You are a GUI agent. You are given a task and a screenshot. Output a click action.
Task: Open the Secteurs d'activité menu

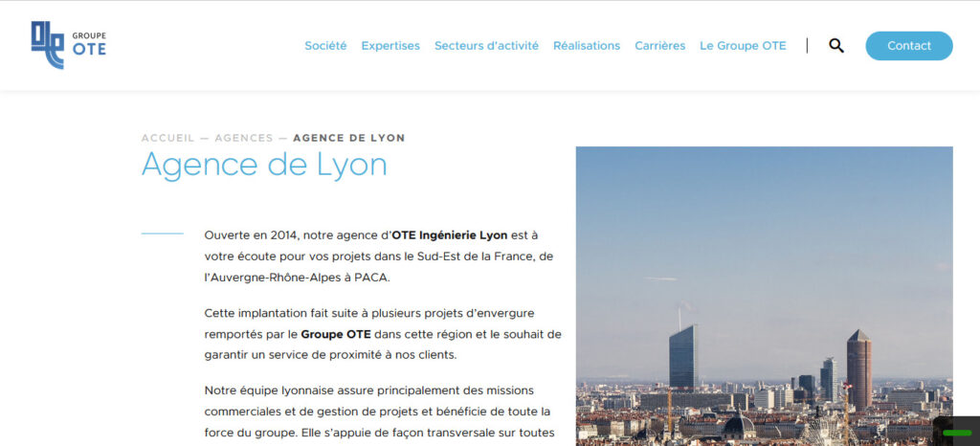point(486,46)
